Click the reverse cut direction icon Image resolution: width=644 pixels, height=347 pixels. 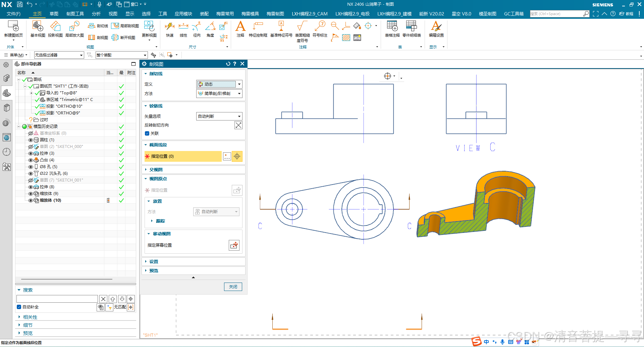[x=238, y=125]
